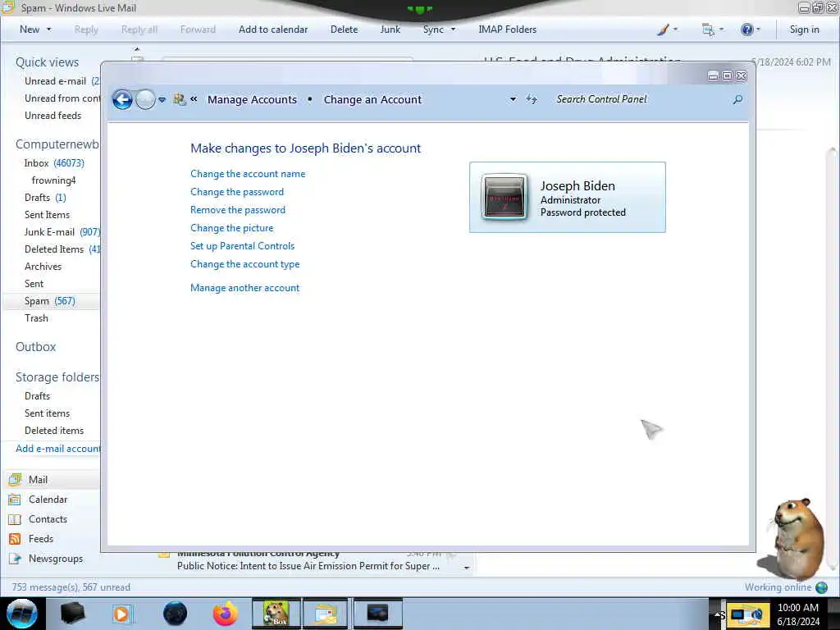840x630 pixels.
Task: Click IMAP Folders in Mail toolbar
Action: [507, 30]
